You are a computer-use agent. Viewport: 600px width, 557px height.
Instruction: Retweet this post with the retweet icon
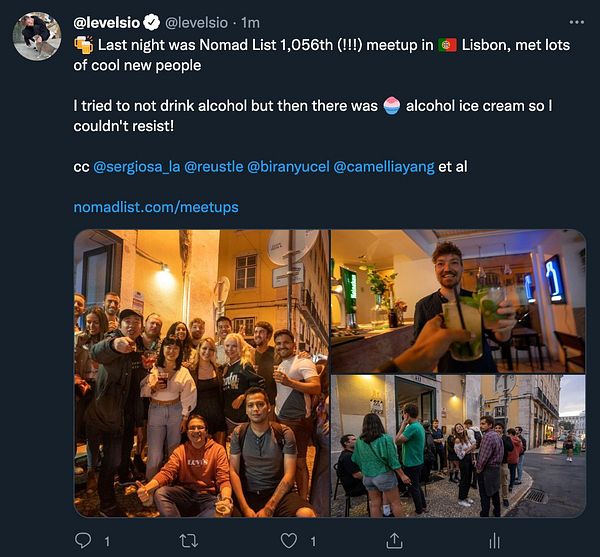[x=187, y=541]
